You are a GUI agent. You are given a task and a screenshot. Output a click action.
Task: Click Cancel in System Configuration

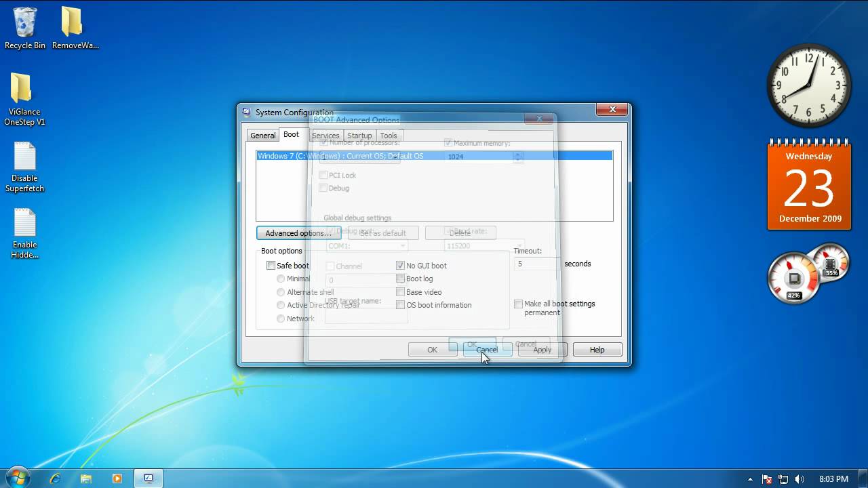(x=487, y=350)
